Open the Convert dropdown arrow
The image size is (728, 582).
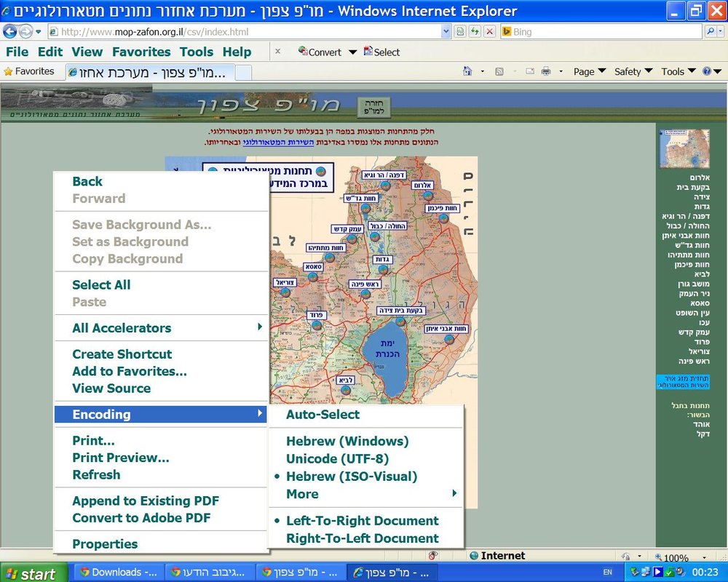[x=352, y=52]
